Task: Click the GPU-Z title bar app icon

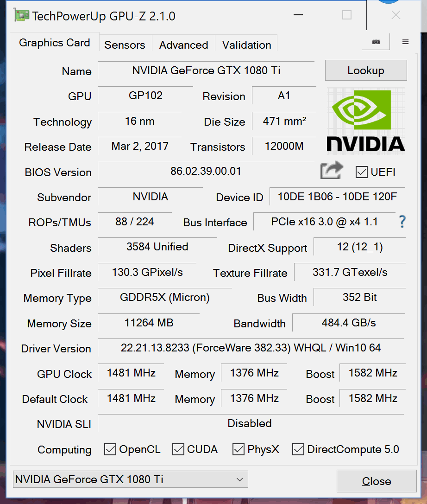Action: pyautogui.click(x=21, y=15)
